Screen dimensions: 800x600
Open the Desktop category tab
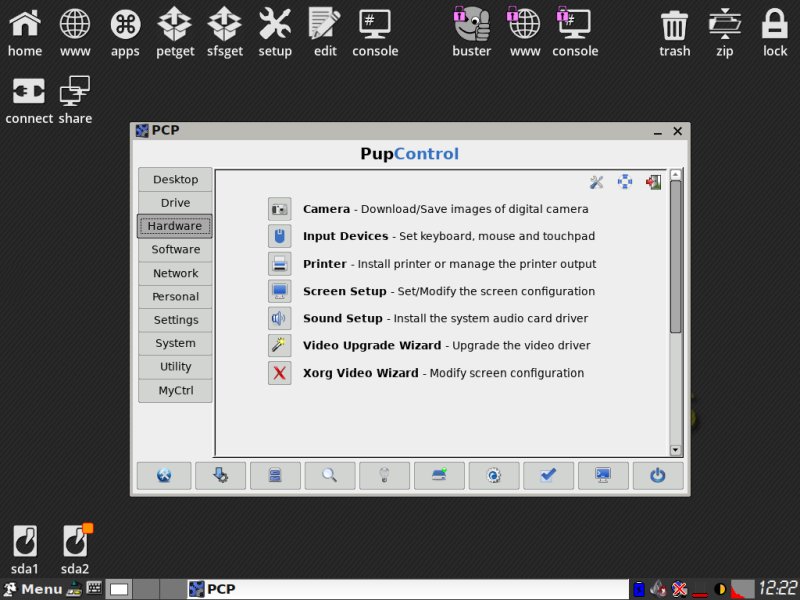pos(175,180)
